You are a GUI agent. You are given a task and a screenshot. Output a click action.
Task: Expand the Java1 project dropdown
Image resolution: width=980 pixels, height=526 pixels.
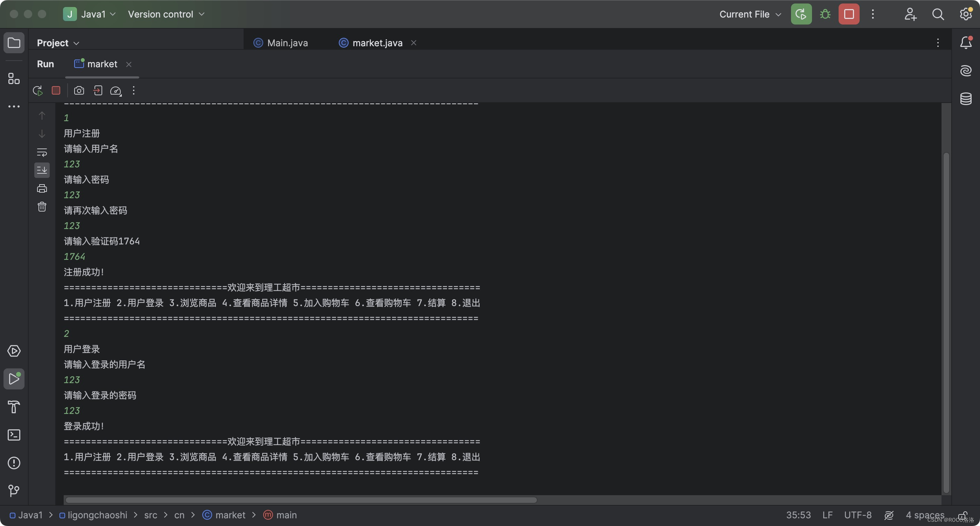[89, 14]
